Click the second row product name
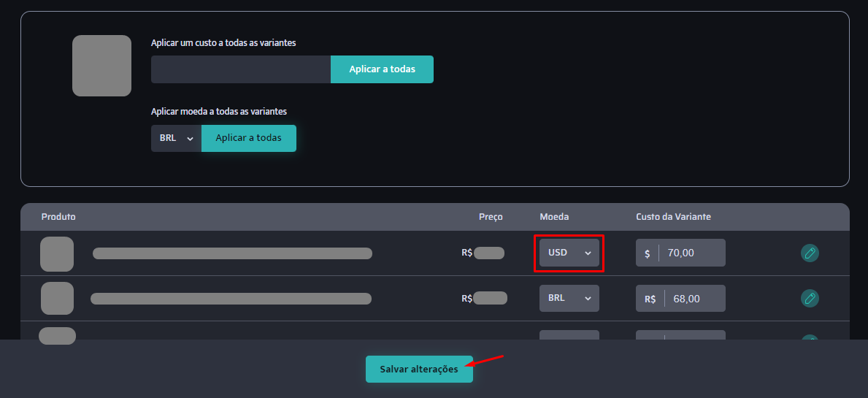Screen dimensions: 868x398 pyautogui.click(x=231, y=299)
